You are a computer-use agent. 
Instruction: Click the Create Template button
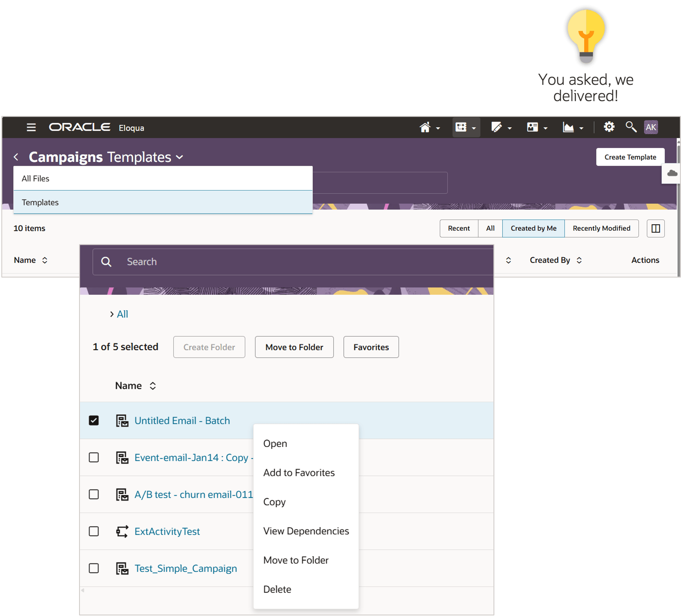pos(630,157)
